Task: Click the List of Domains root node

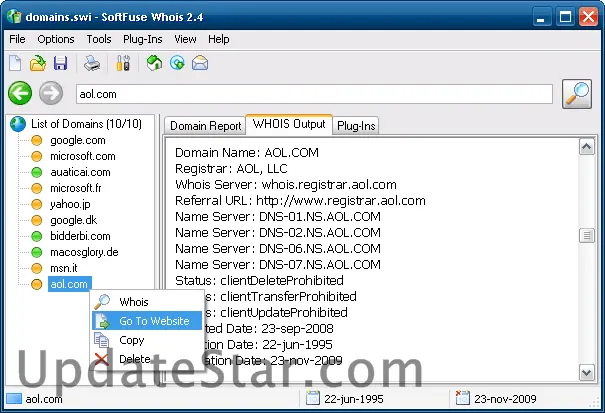Action: click(x=87, y=124)
